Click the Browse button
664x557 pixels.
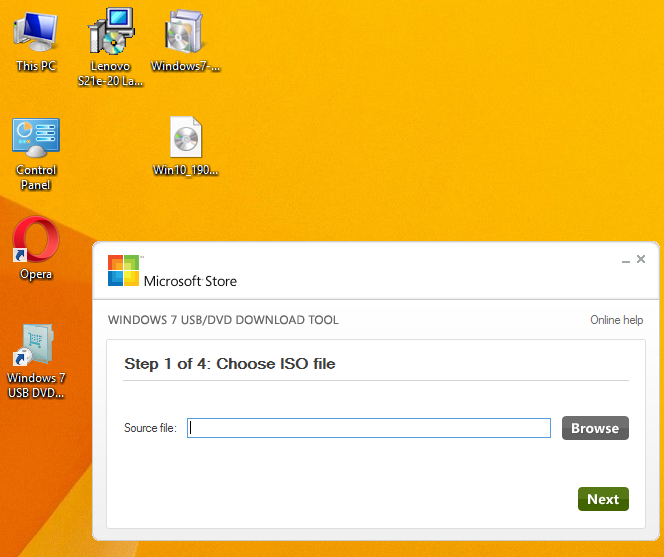[x=595, y=428]
